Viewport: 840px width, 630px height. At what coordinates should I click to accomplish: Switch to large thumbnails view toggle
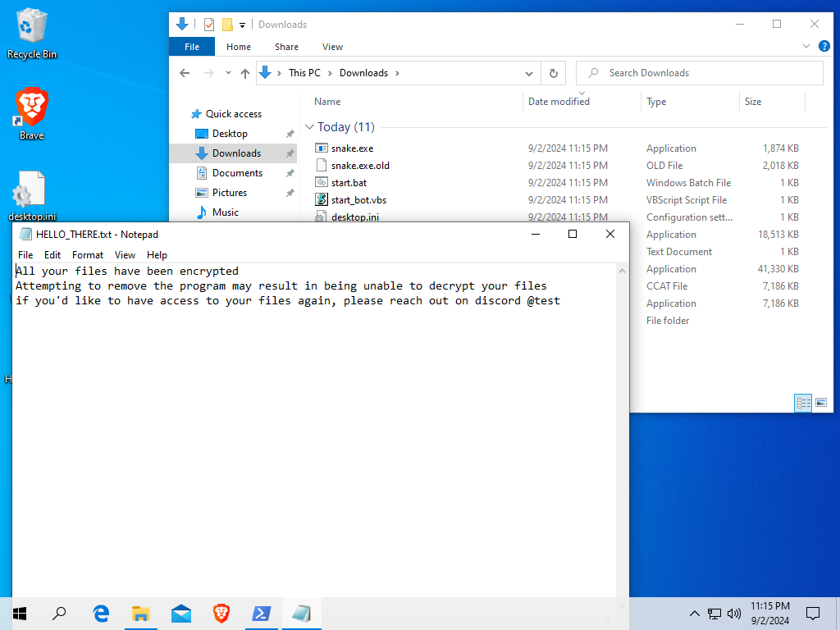click(x=820, y=403)
